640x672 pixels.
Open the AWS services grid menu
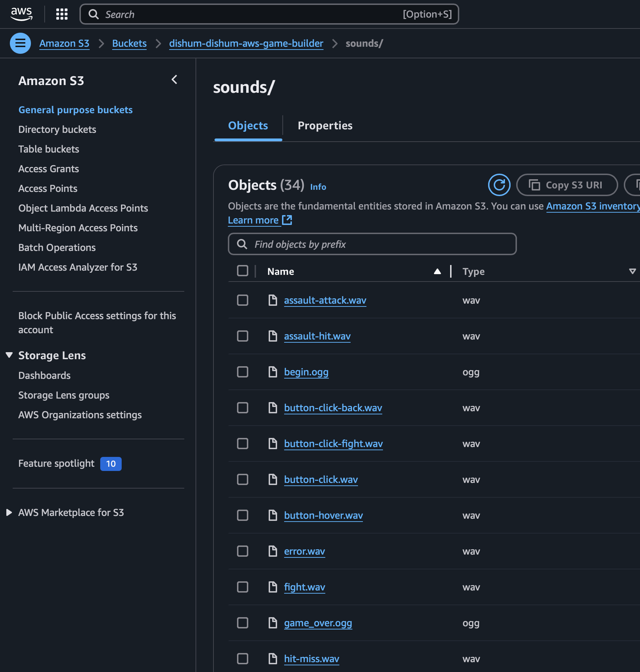62,14
